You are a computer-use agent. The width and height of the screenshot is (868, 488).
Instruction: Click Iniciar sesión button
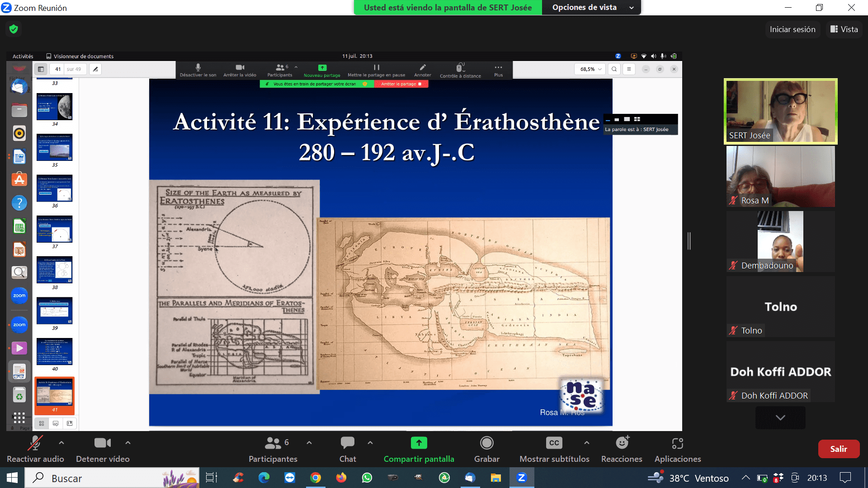tap(793, 29)
